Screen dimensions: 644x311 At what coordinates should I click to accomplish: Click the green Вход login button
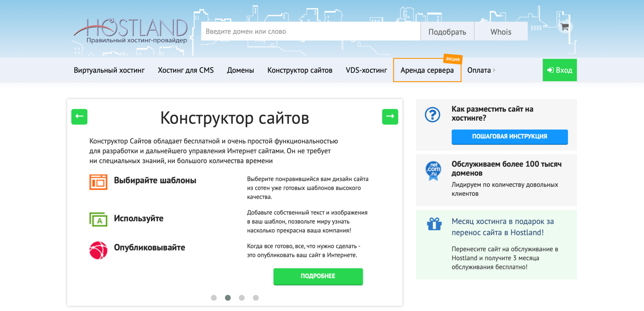click(560, 70)
